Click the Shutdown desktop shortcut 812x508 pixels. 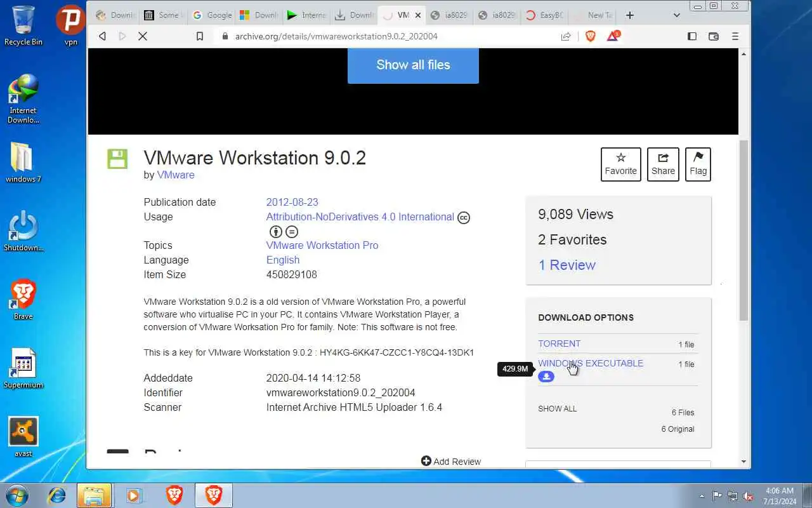23,231
